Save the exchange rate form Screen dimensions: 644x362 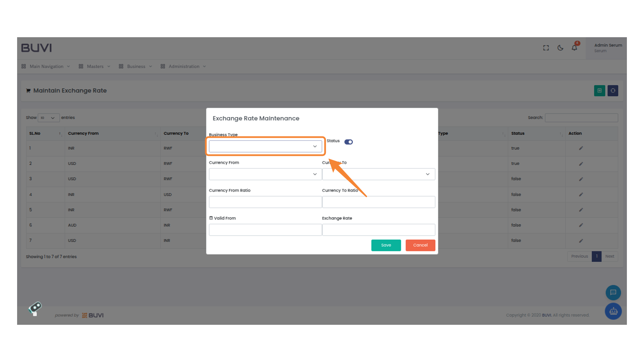(x=386, y=245)
